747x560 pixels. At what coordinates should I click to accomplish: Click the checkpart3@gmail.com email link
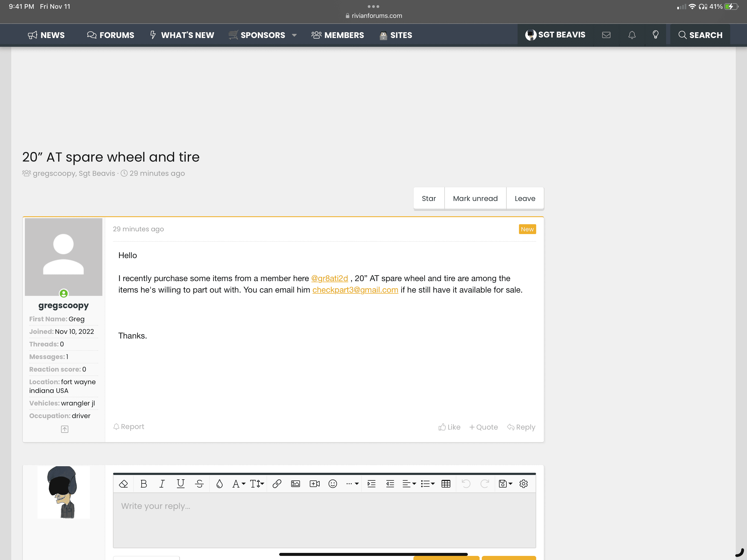coord(355,290)
